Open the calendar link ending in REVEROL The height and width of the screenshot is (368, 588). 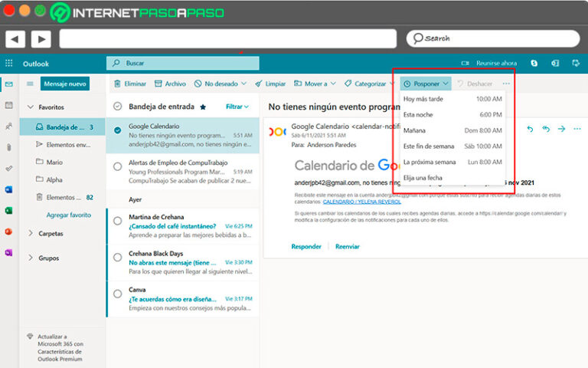coord(362,202)
